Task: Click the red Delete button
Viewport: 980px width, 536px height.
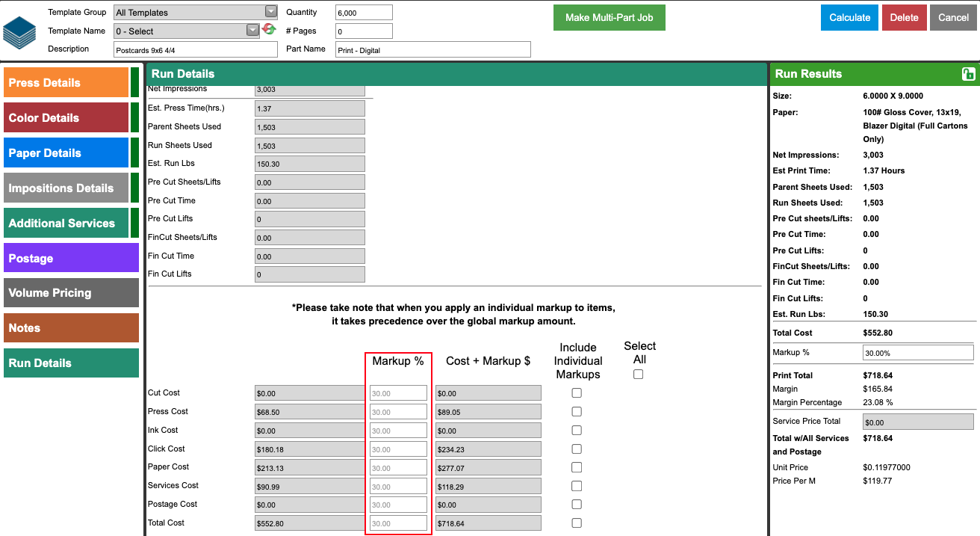Action: click(x=904, y=18)
